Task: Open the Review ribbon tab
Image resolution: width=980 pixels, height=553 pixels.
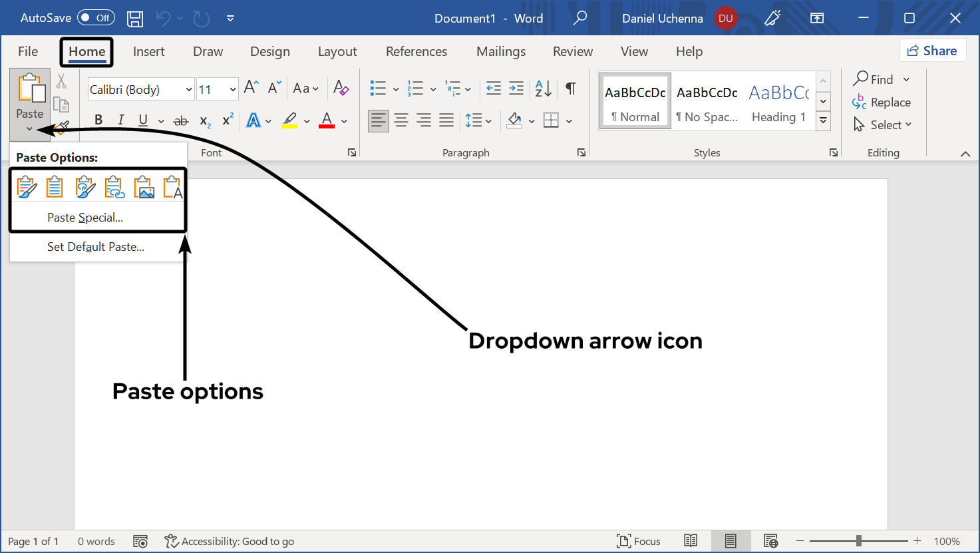Action: click(x=572, y=51)
